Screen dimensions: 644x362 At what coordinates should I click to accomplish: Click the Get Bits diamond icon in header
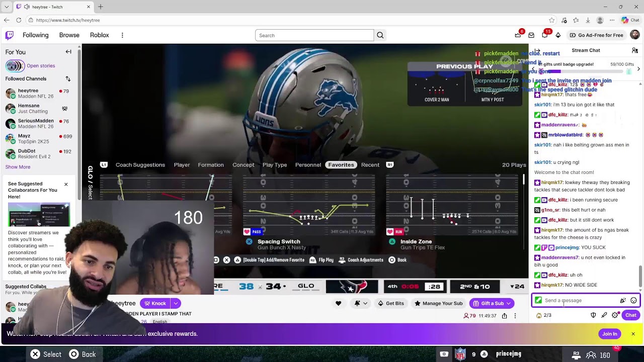point(558,35)
